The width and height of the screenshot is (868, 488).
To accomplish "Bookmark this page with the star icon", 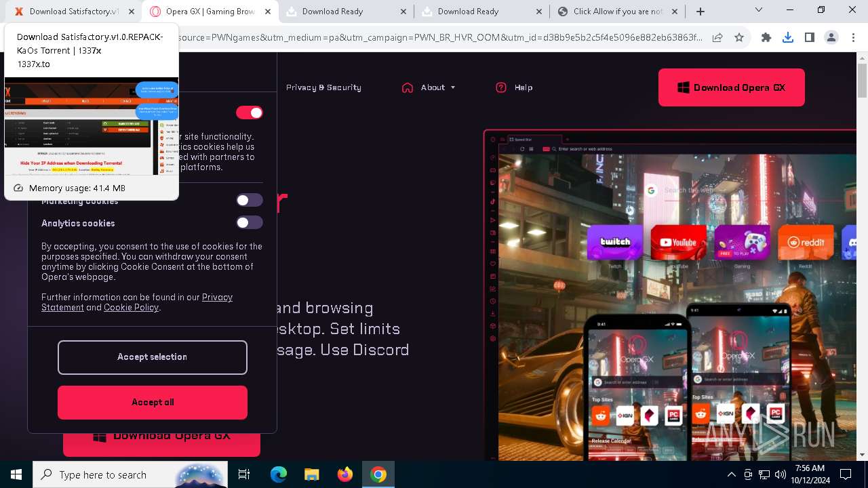I will tap(739, 37).
